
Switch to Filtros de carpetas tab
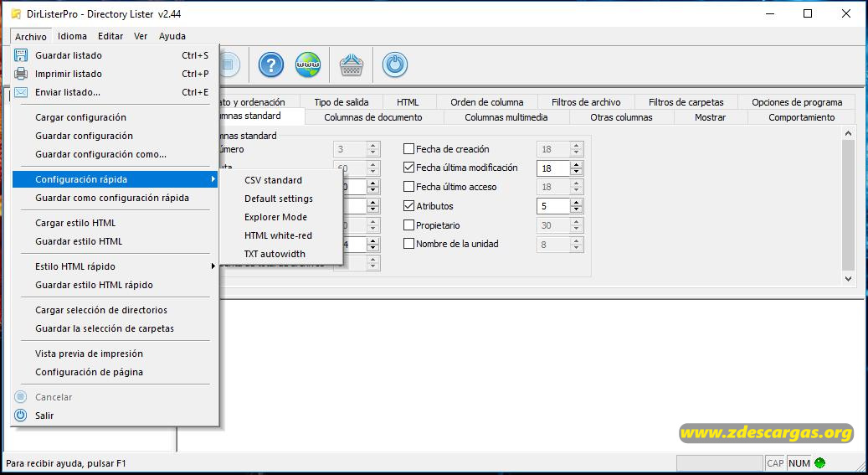point(686,102)
